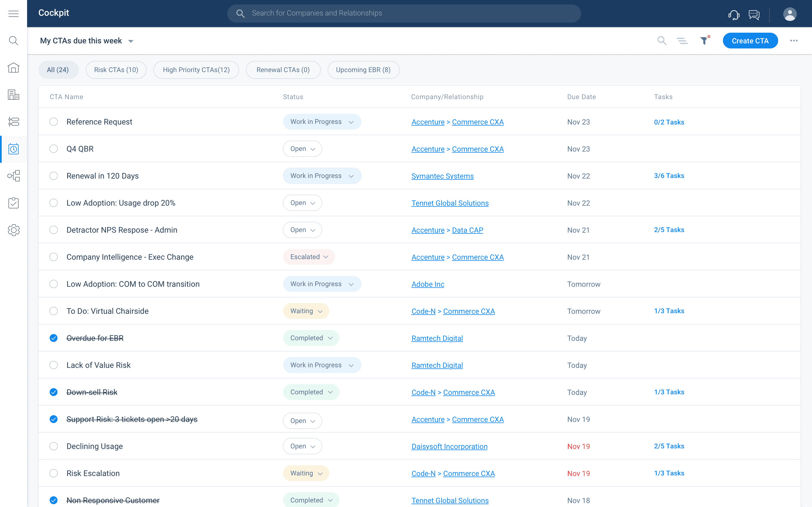Viewport: 812px width, 507px height.
Task: Expand My CTAs due this week dropdown
Action: (x=131, y=41)
